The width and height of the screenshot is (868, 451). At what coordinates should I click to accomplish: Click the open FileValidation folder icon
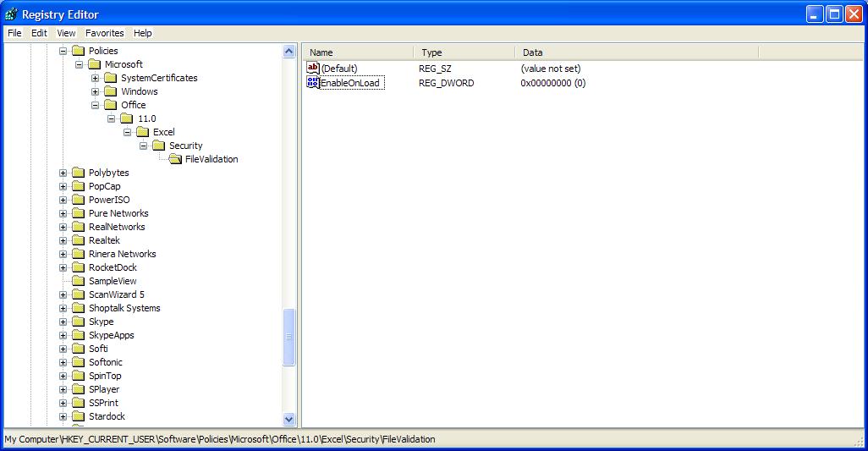click(x=175, y=159)
